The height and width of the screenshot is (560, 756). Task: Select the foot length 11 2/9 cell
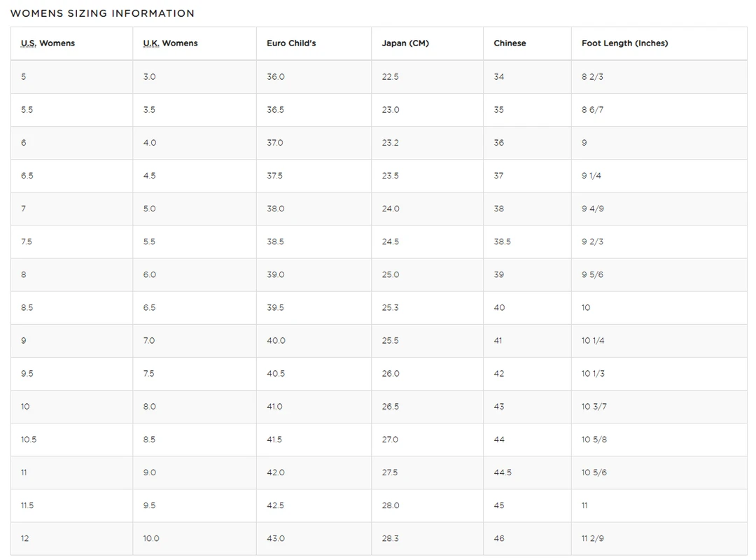pos(592,538)
